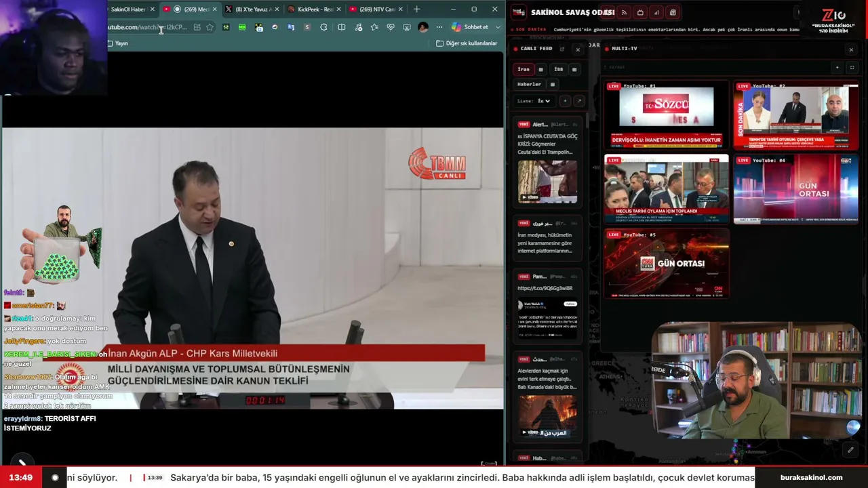Add this page to favorites with star icon
The image size is (868, 488).
pyautogui.click(x=210, y=27)
